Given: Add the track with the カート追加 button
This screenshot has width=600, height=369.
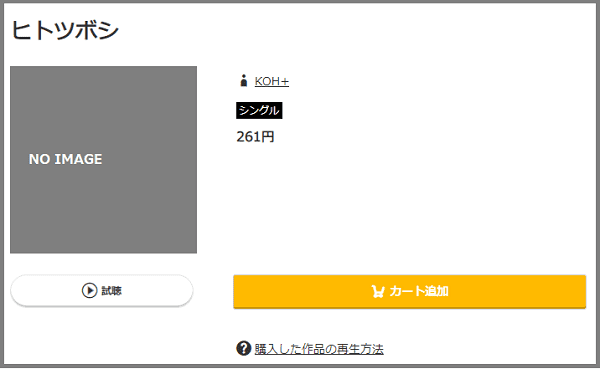Looking at the screenshot, I should tap(410, 291).
